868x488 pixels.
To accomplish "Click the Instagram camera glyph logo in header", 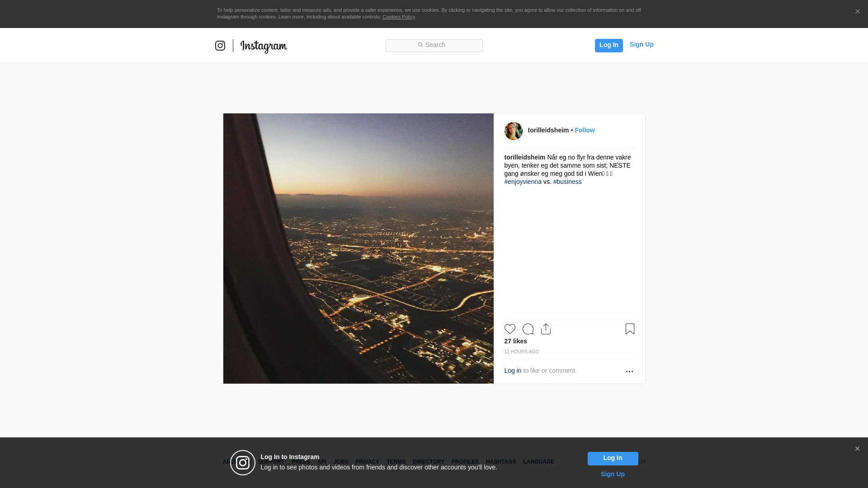I will (220, 46).
